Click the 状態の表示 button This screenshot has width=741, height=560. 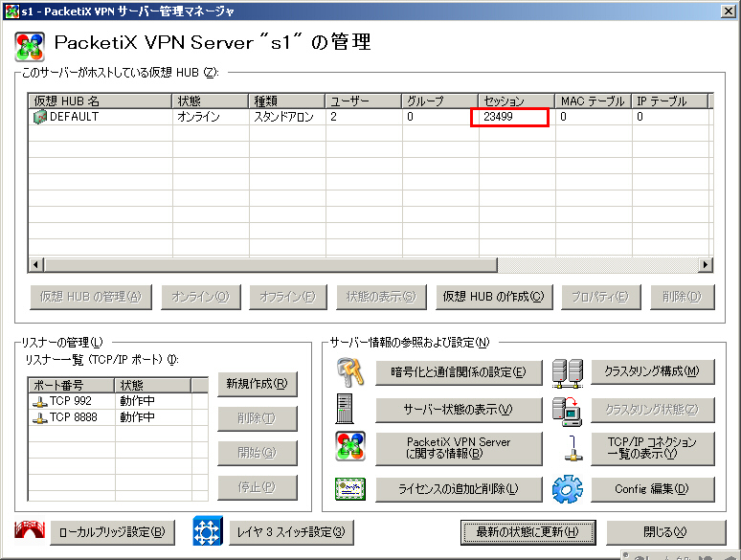pos(381,297)
